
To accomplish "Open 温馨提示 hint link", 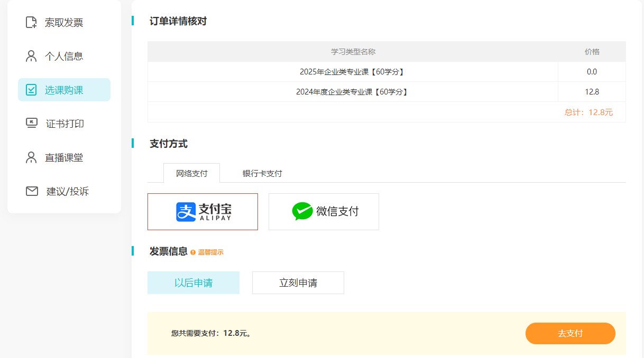I will click(x=211, y=252).
